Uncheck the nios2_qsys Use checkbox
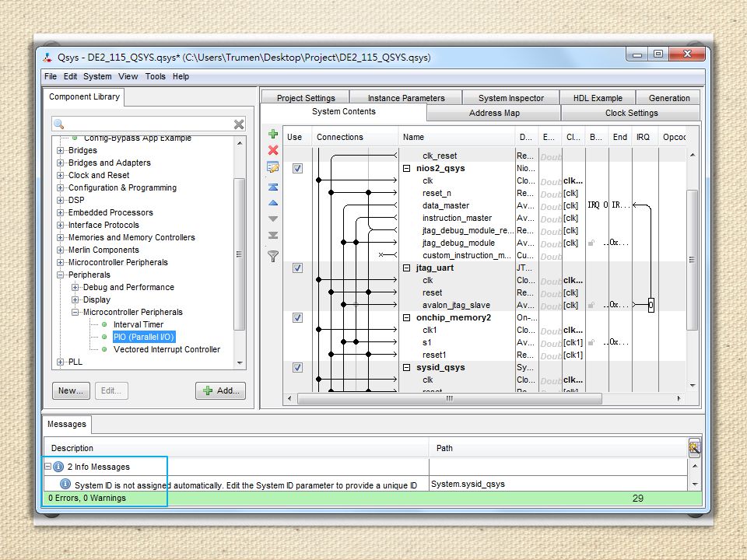The image size is (747, 560). [x=297, y=168]
